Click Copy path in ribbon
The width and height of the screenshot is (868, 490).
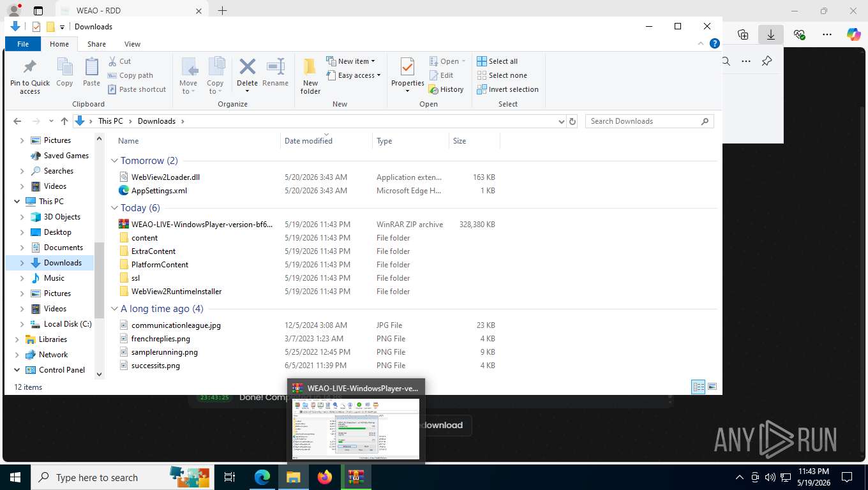pos(130,75)
